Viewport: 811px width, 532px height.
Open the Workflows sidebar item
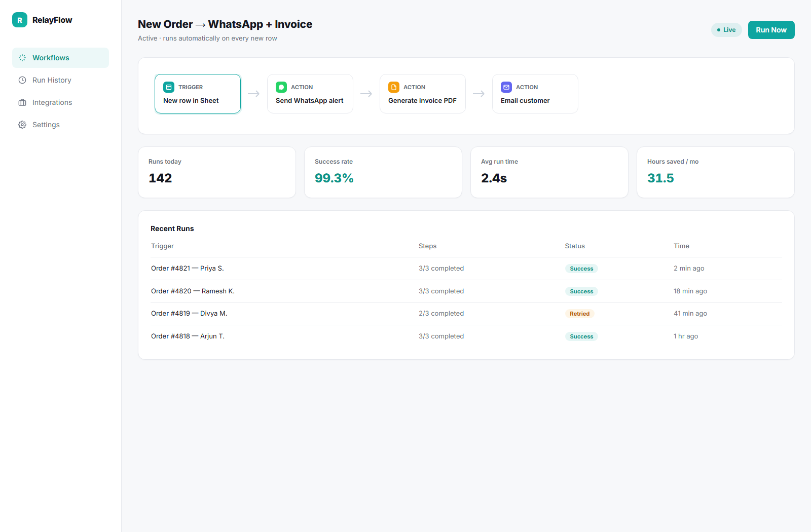pyautogui.click(x=60, y=58)
